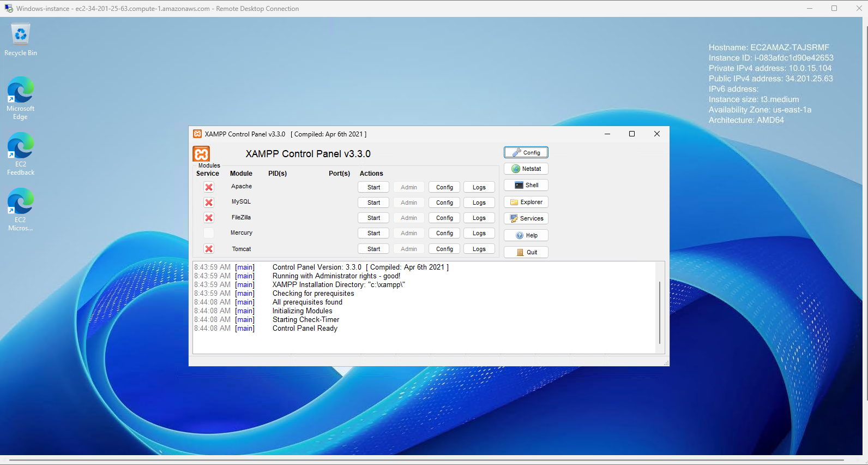Minimize the XAMPP Control Panel window

tap(607, 134)
